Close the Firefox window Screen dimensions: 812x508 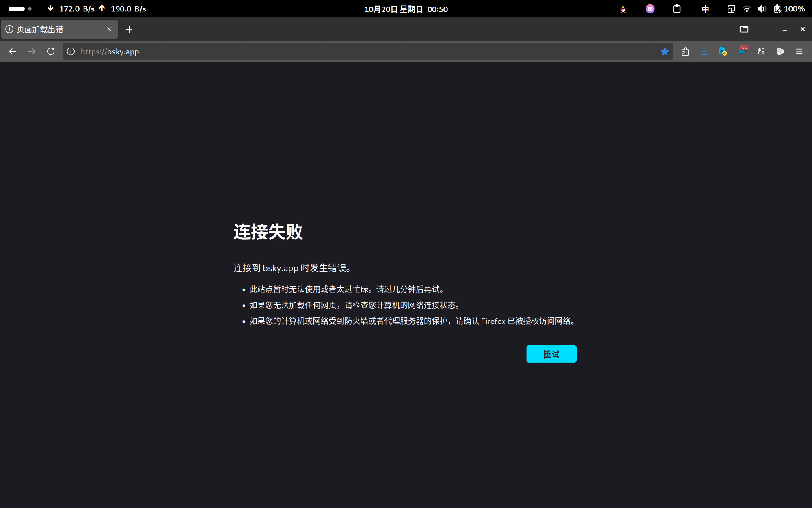click(803, 29)
